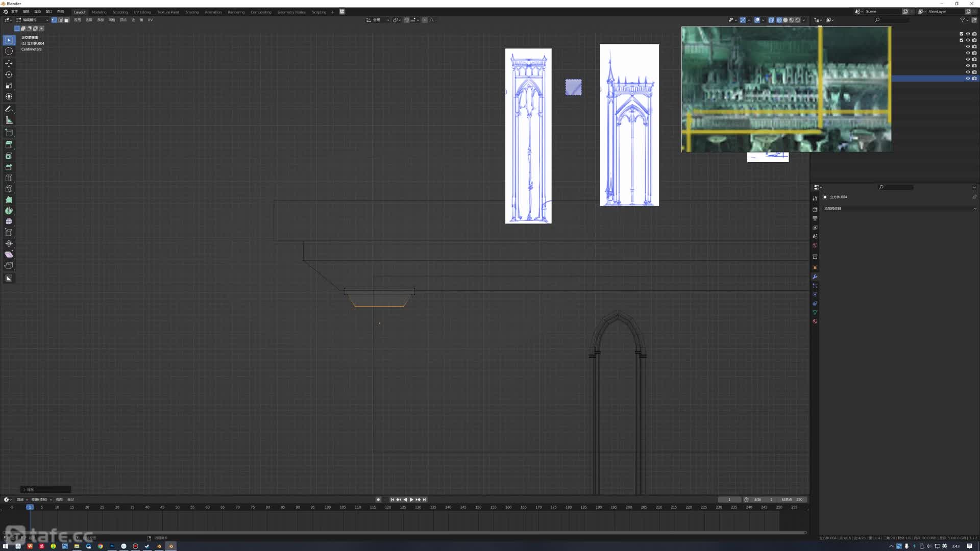Switch to rendered viewport shading

798,20
